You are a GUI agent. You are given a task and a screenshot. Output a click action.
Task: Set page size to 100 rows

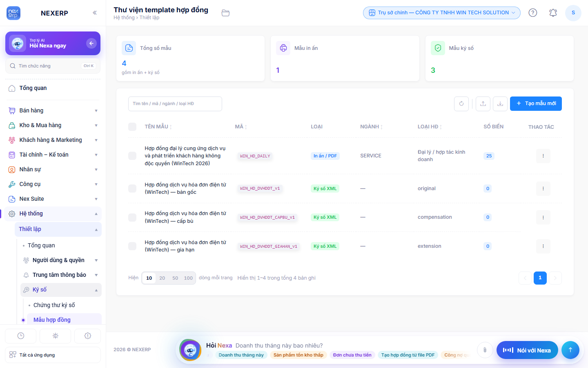(188, 278)
